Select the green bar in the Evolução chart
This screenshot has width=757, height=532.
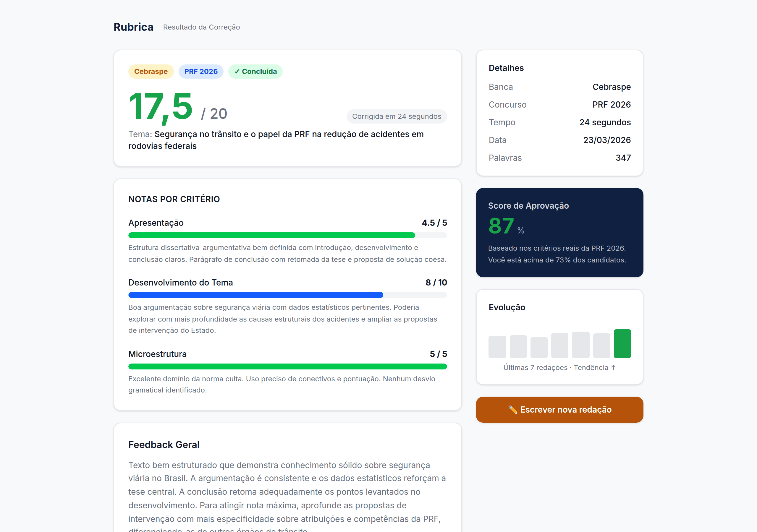pos(622,344)
